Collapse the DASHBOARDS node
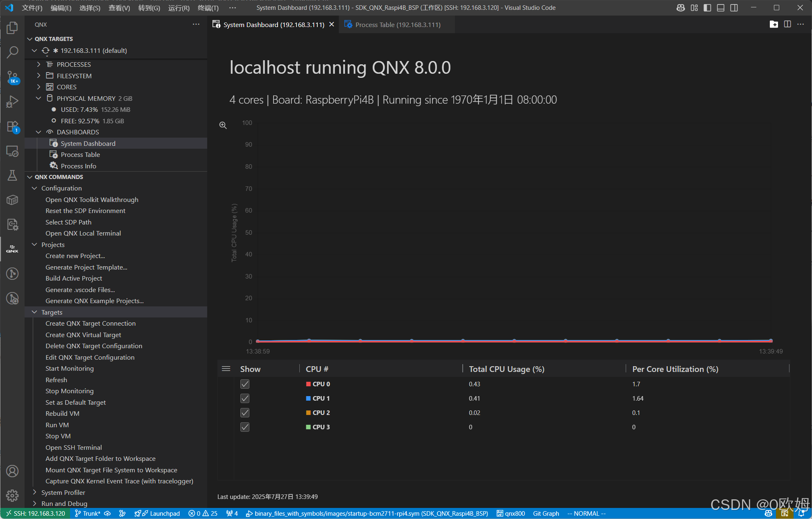Viewport: 812px width, 519px height. pyautogui.click(x=38, y=132)
